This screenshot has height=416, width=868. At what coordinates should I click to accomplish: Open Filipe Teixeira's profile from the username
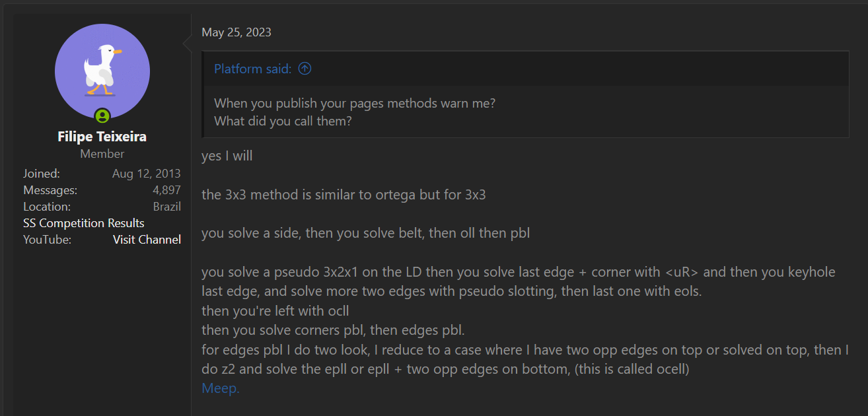[x=102, y=137]
